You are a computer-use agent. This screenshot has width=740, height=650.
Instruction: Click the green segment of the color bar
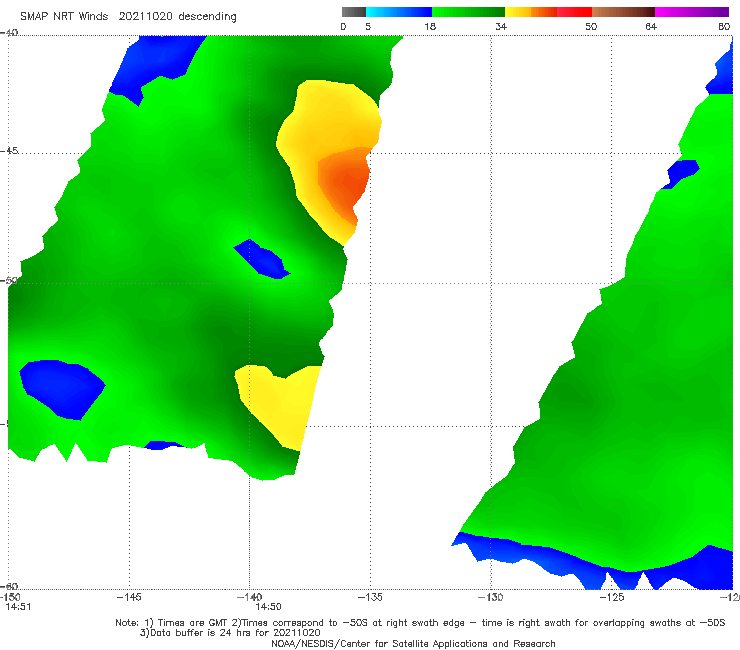469,12
